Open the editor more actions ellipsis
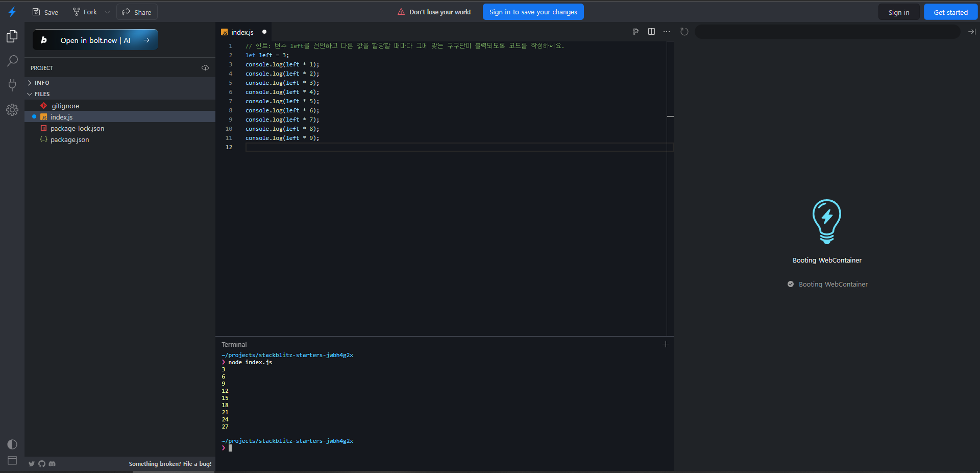Viewport: 980px width, 473px height. [x=667, y=32]
